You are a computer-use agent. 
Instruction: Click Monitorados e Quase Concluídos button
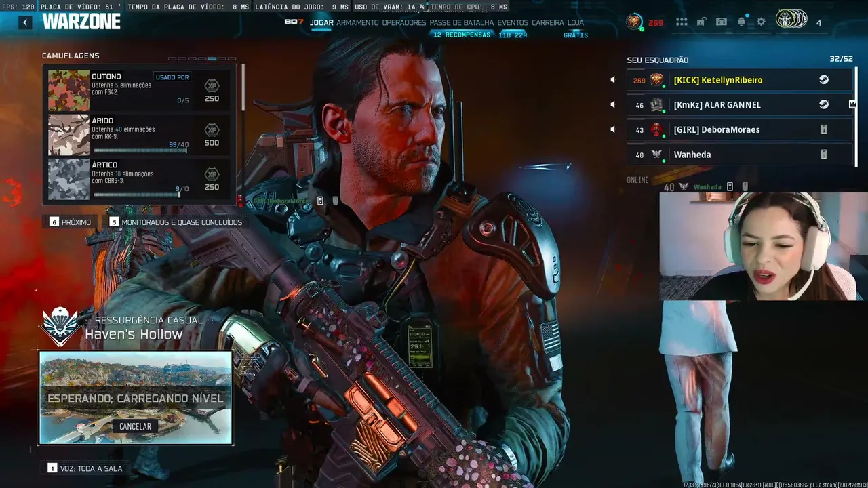[176, 222]
